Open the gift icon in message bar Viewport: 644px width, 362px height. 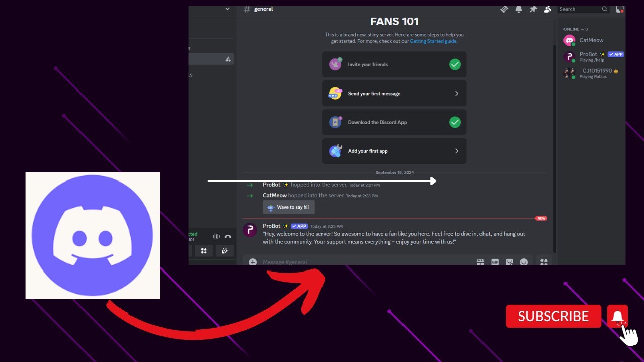click(x=480, y=262)
